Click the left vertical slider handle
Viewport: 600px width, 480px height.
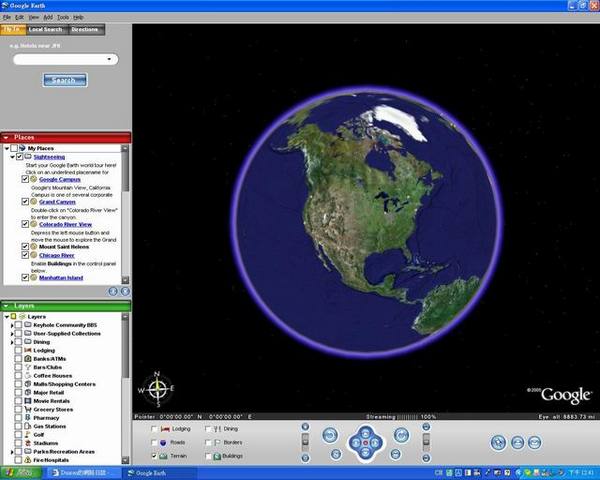pyautogui.click(x=305, y=440)
